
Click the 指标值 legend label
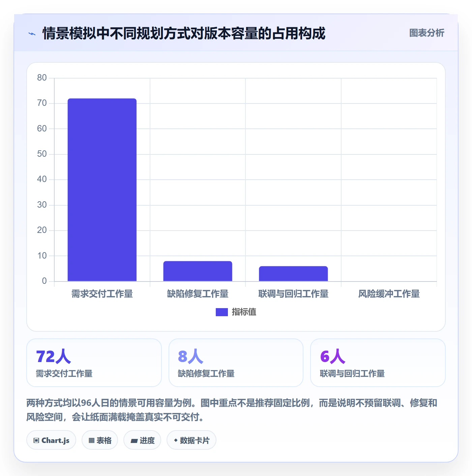[244, 312]
